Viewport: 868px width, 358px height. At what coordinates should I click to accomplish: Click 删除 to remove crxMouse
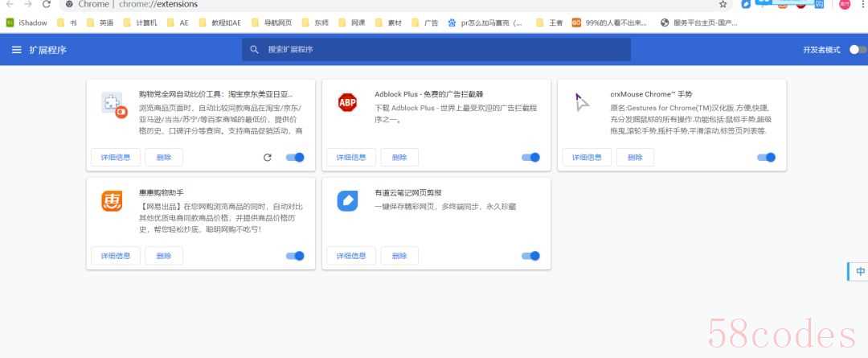pos(634,158)
